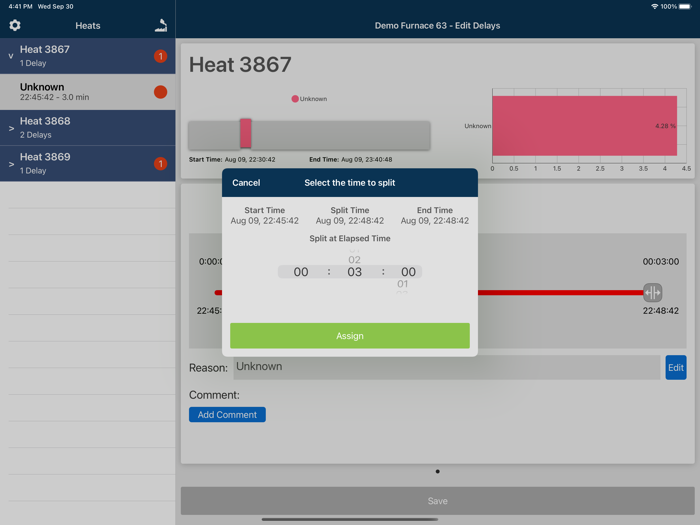
Task: Tap the 00:03:00 elapsed time label
Action: [x=661, y=262]
